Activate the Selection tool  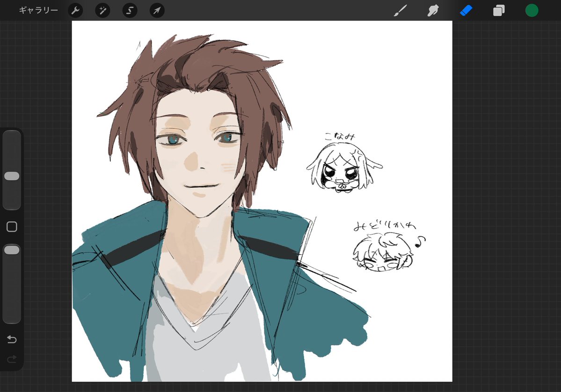130,10
